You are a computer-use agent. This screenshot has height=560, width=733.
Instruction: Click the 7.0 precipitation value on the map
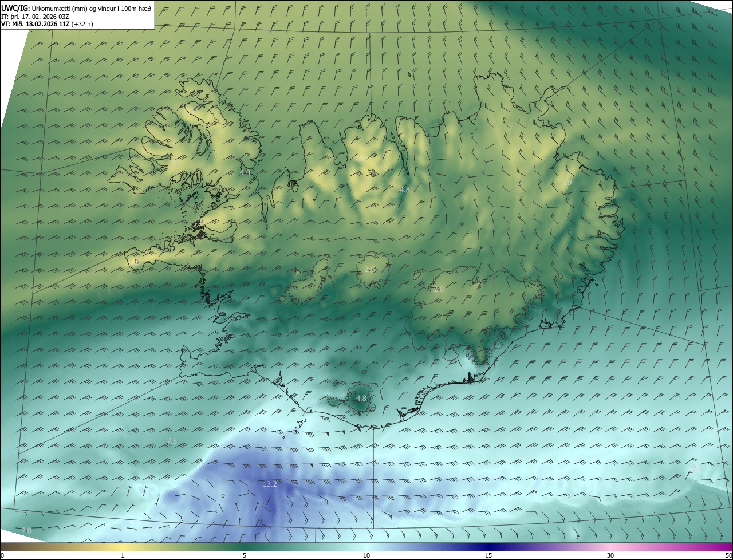tap(26, 531)
